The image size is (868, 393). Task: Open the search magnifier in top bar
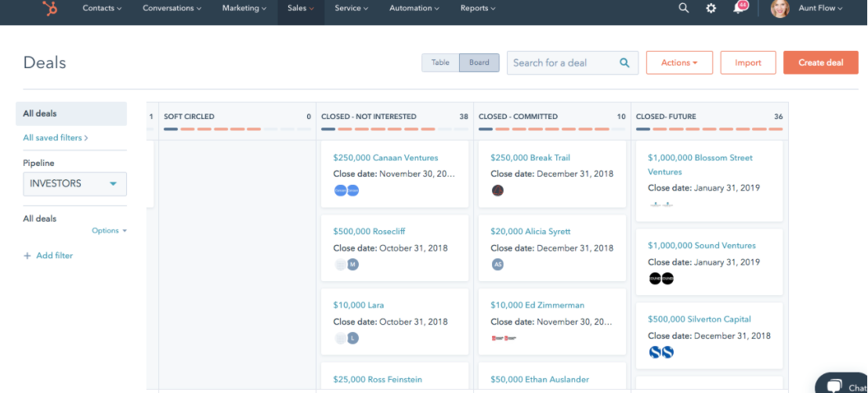coord(684,9)
